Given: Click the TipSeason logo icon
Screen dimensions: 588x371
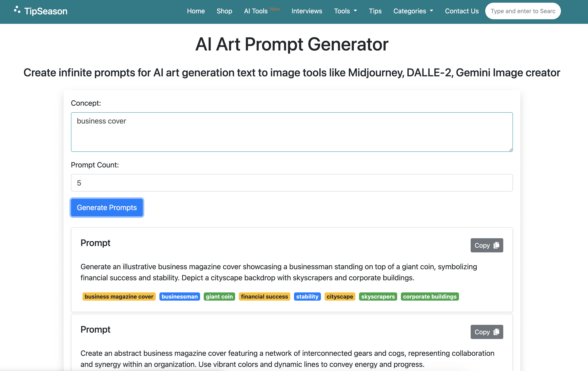Looking at the screenshot, I should (x=17, y=10).
